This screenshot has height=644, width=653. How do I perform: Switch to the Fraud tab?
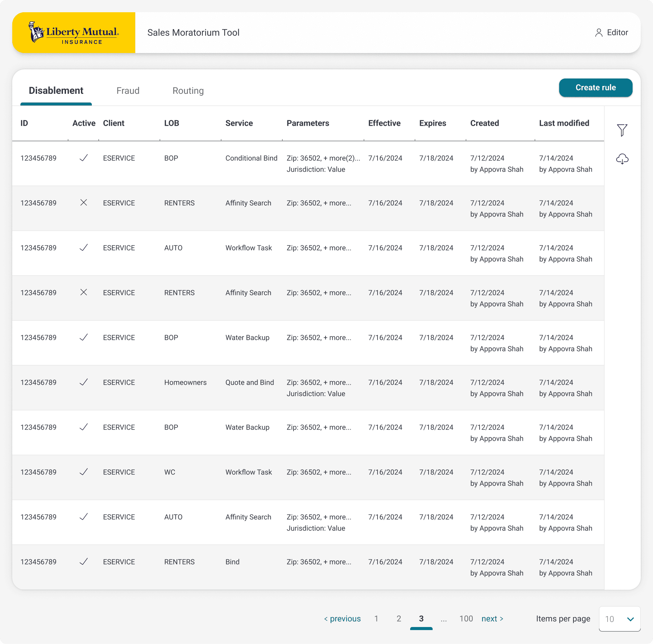coord(128,91)
